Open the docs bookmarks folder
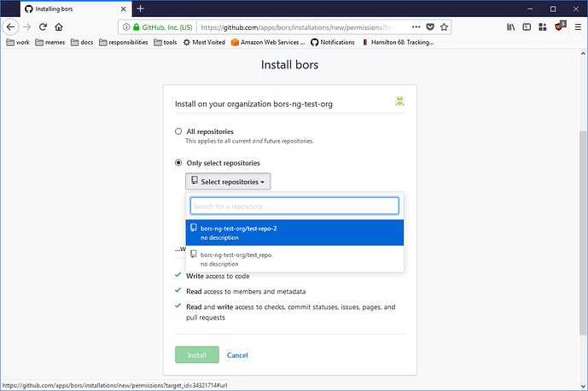 click(82, 43)
